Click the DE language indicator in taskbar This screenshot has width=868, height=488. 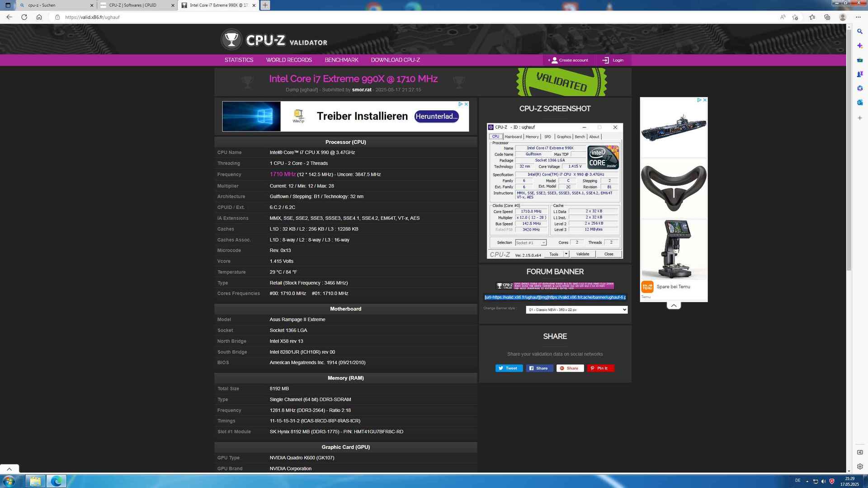(x=797, y=481)
